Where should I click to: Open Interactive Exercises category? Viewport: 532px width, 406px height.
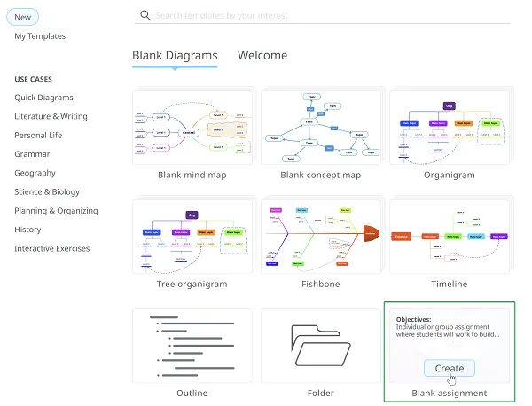point(51,248)
